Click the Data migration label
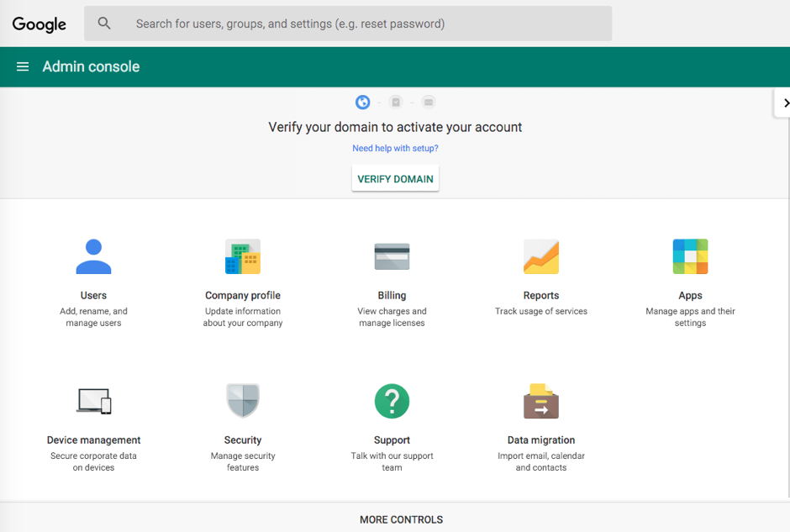This screenshot has height=532, width=790. (541, 440)
